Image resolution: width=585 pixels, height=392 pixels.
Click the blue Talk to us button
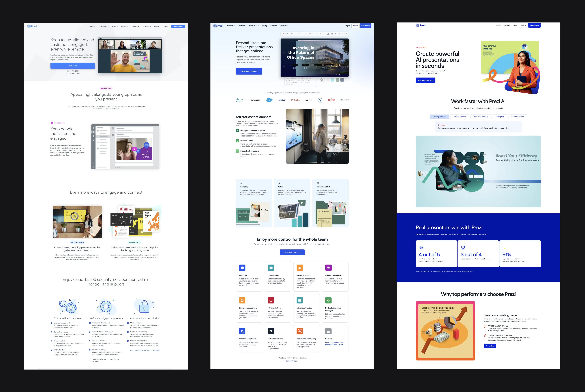click(x=73, y=66)
